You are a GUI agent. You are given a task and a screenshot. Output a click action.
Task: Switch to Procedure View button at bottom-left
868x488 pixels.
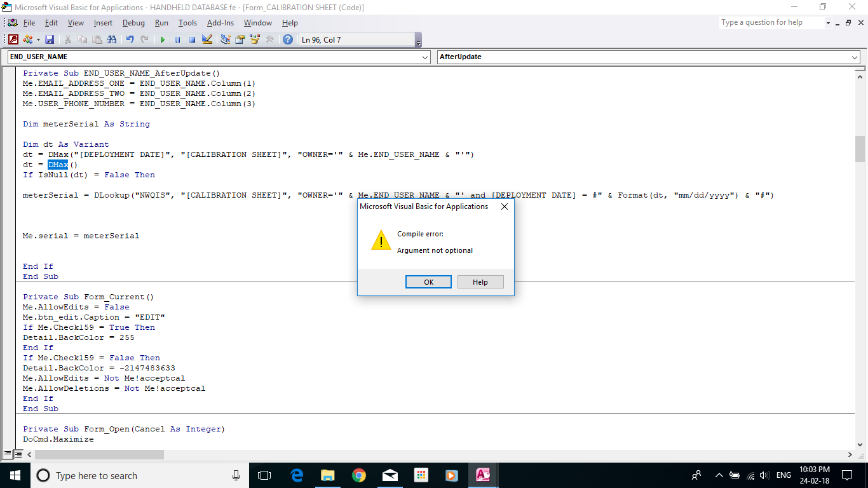[x=8, y=454]
